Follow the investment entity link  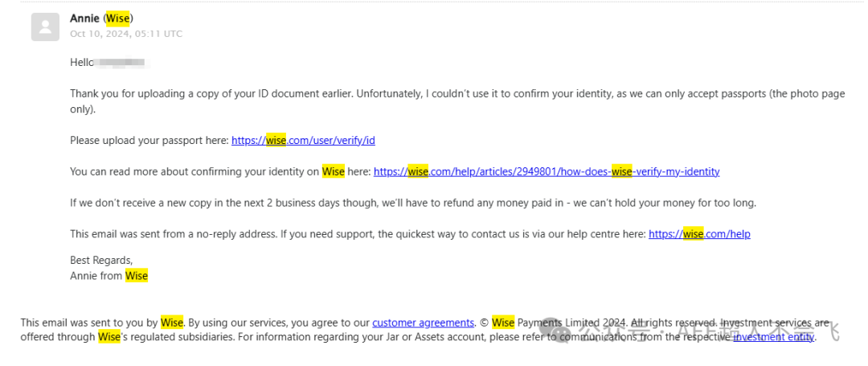point(774,337)
